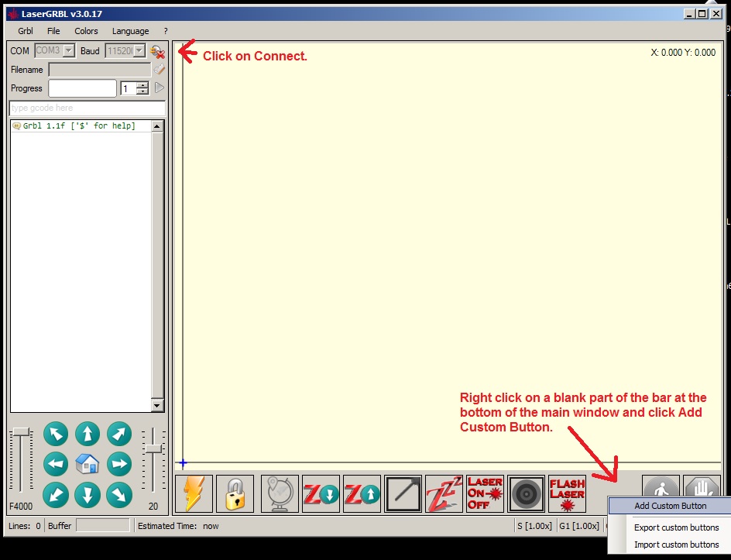Click the Z up-arrow button
Viewport: 731px width, 560px height.
[x=362, y=494]
